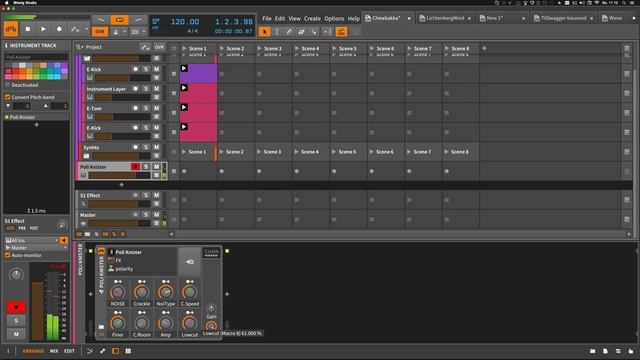Click the automation write icon in transport
Image resolution: width=640 pixels, height=360 pixels.
tap(75, 29)
